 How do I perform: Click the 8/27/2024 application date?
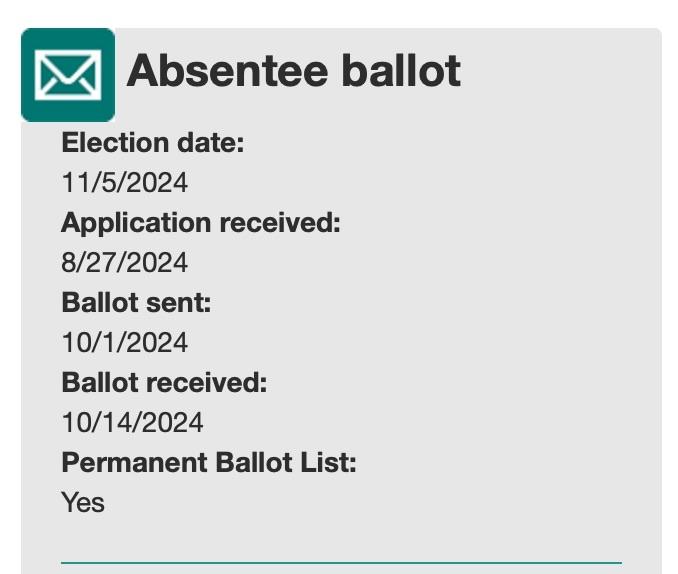pyautogui.click(x=125, y=262)
